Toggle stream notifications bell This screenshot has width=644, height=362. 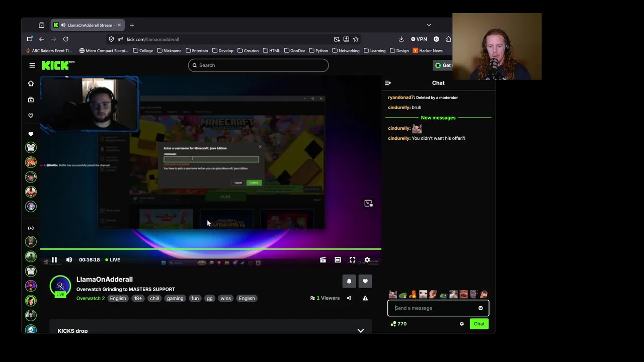pyautogui.click(x=349, y=282)
